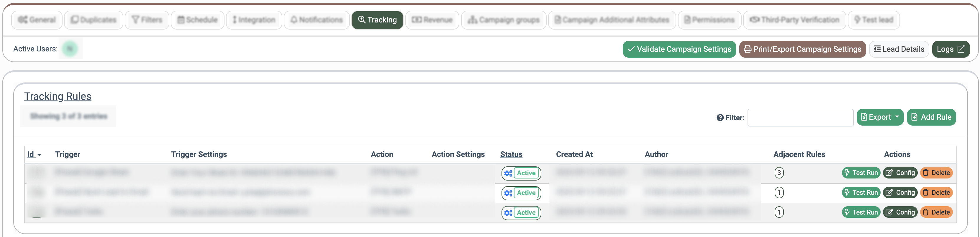Viewport: 980px width, 237px height.
Task: Click into the Filter text field
Action: (800, 118)
